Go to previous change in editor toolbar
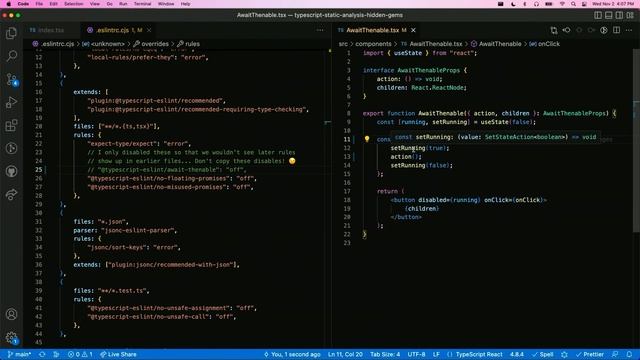The height and width of the screenshot is (360, 640). (567, 30)
